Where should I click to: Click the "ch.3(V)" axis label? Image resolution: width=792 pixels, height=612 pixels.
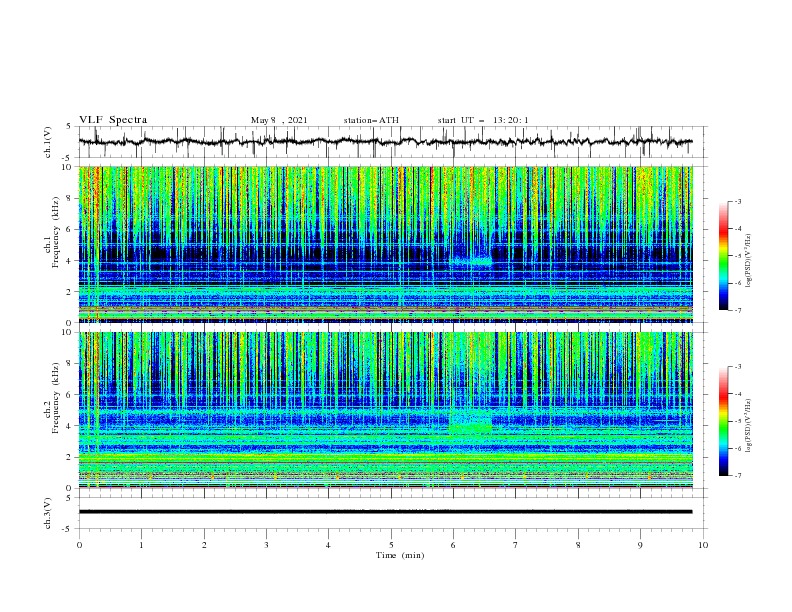pos(48,513)
